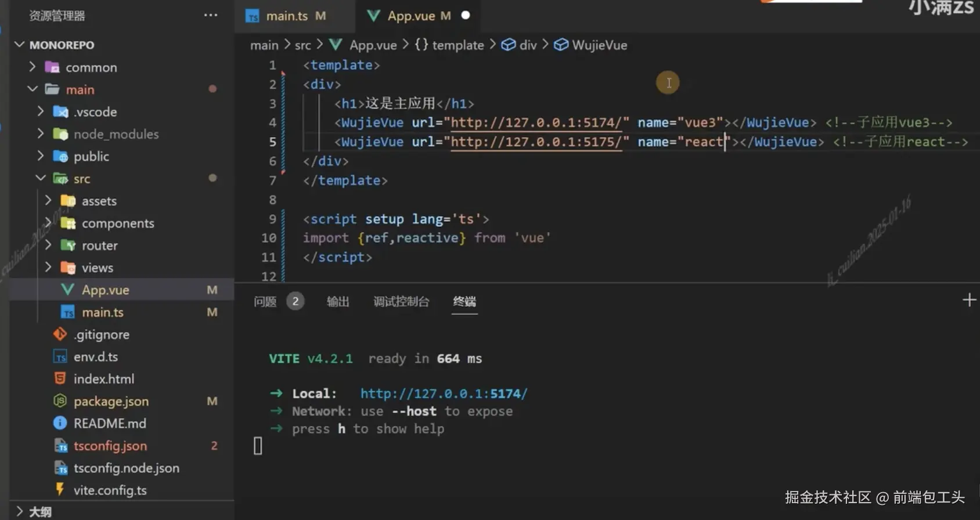Close App.vue tab via unsaved dot

(x=466, y=15)
